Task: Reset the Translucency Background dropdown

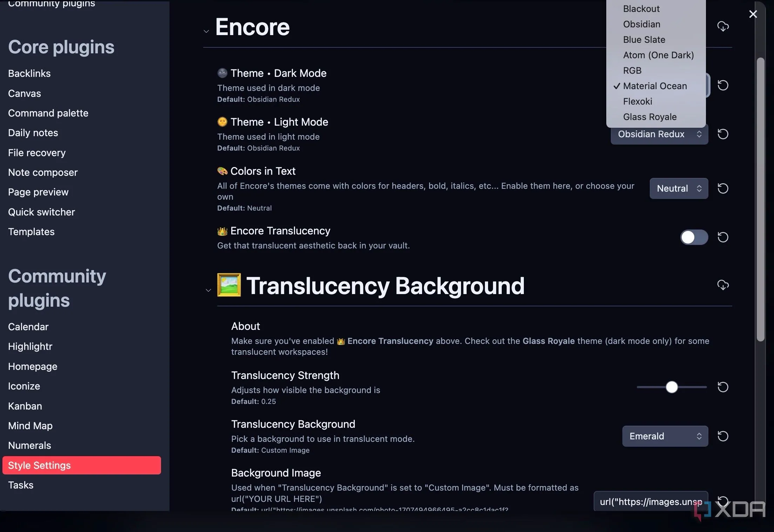Action: click(x=723, y=436)
